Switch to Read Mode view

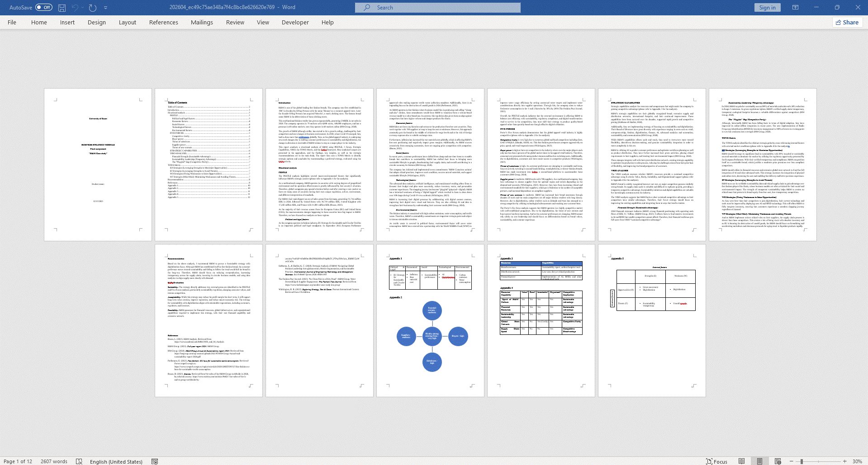click(x=741, y=461)
